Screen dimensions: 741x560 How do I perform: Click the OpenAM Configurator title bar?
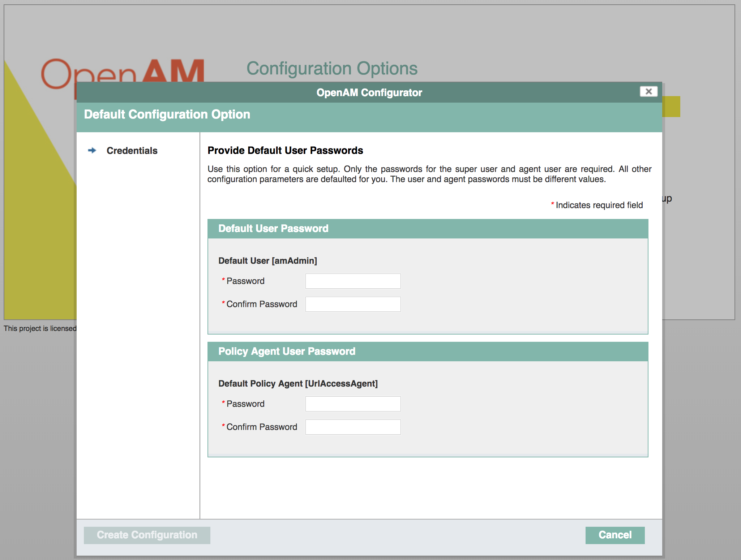click(x=369, y=92)
